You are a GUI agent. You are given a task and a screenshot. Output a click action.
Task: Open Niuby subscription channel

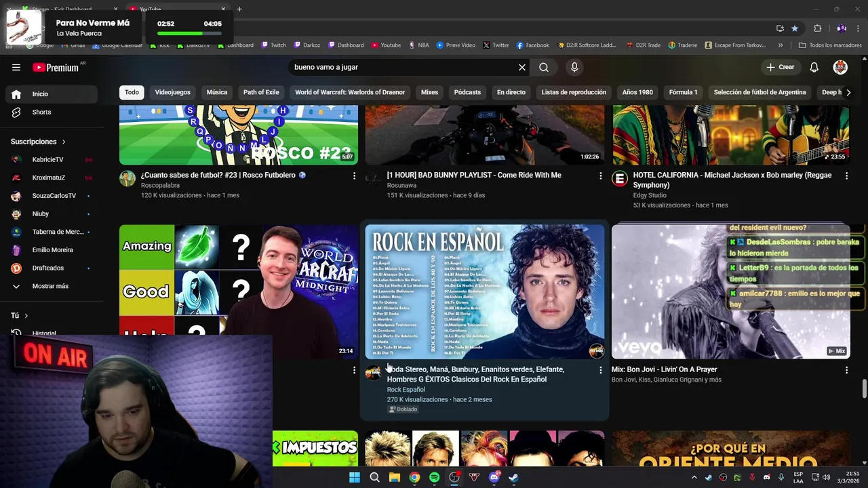52,213
